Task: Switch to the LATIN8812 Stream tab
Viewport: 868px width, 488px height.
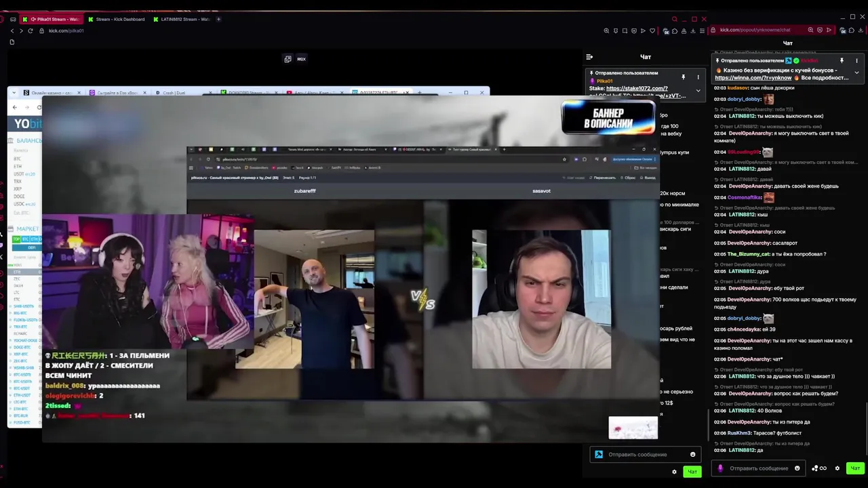Action: pos(180,19)
